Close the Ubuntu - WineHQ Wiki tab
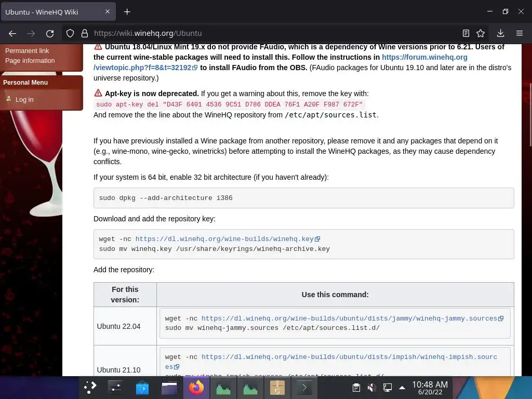 tap(107, 11)
